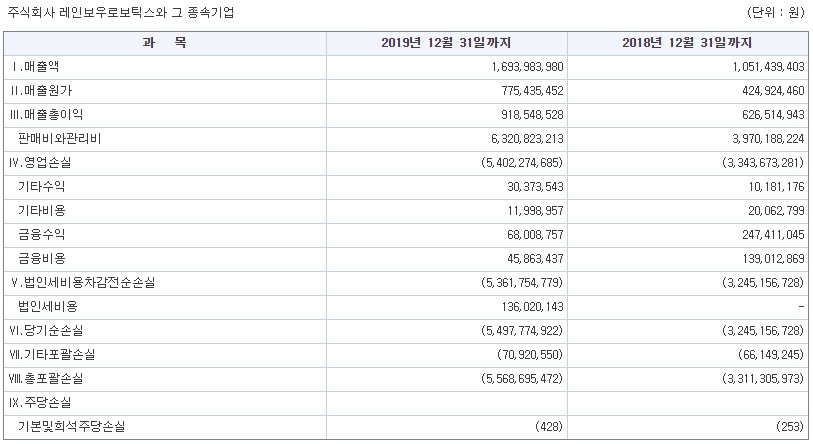
Task: Select the 금융비용 row label
Action: tap(41, 258)
